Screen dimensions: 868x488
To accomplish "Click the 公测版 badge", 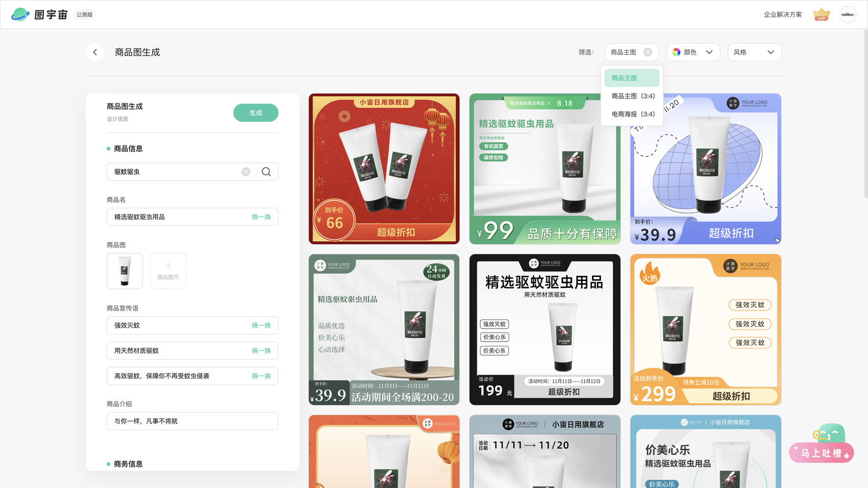I will 84,14.
